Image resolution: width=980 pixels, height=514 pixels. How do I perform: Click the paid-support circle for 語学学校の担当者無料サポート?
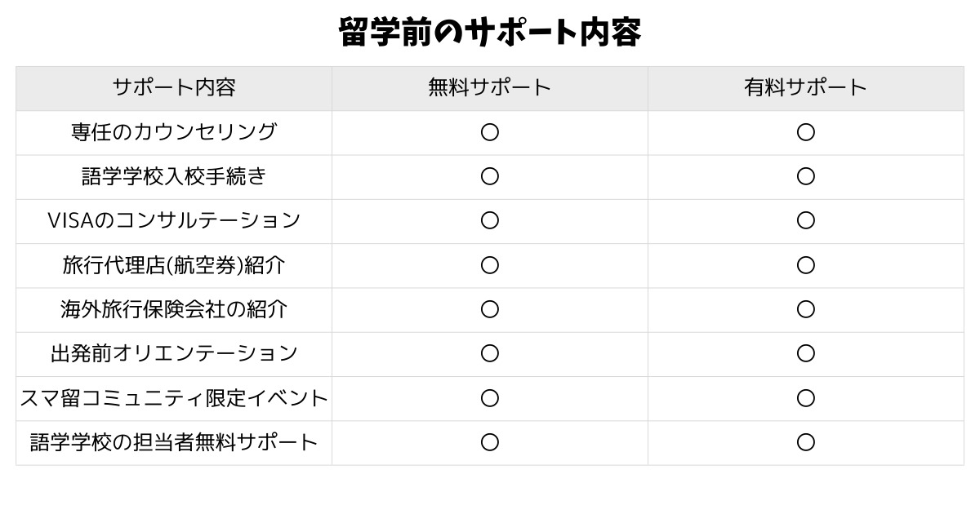click(806, 442)
